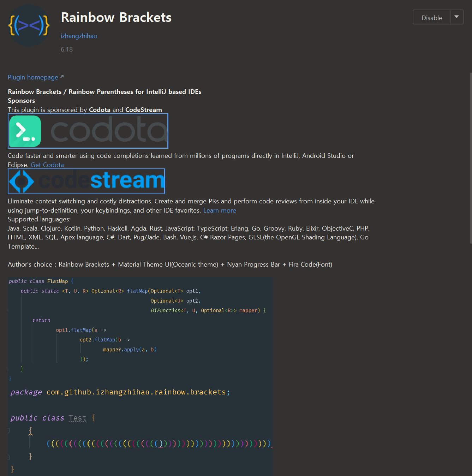Click the Codota sponsor banner image
This screenshot has height=476, width=472.
88,131
